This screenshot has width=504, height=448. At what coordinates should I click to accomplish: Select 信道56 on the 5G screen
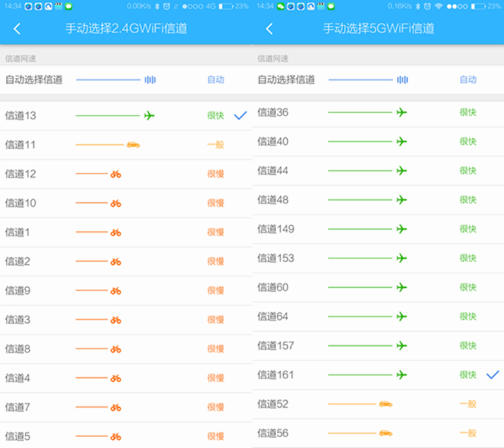click(273, 433)
